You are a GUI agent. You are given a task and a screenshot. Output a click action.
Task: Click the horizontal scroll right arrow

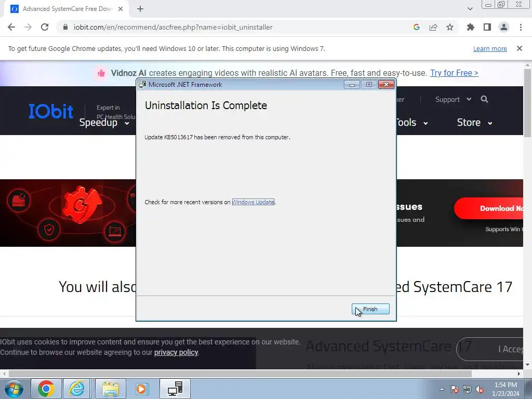pos(519,374)
